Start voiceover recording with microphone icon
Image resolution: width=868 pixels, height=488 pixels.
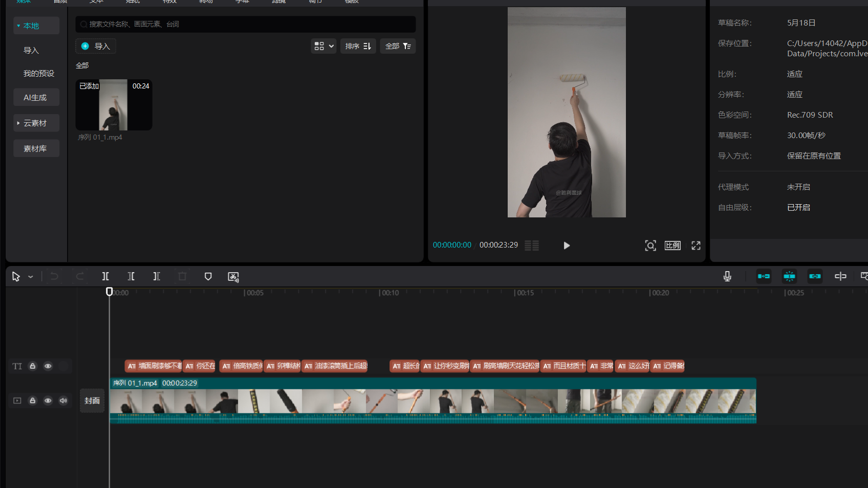pos(727,276)
